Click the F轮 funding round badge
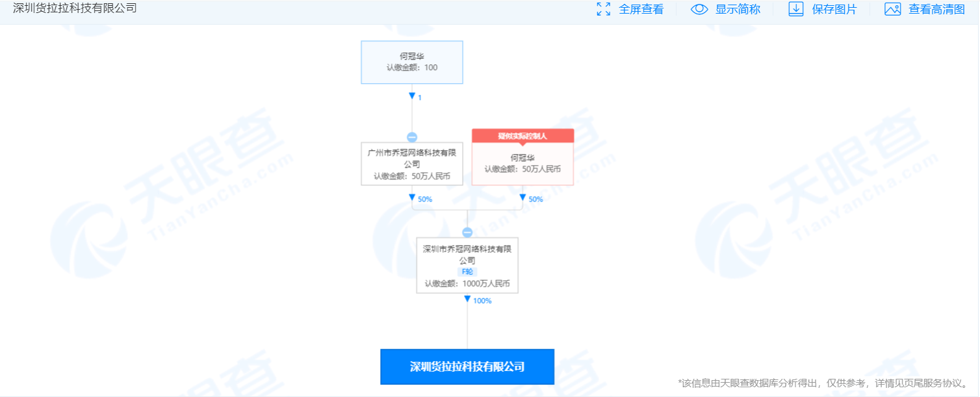The width and height of the screenshot is (980, 397). click(467, 272)
